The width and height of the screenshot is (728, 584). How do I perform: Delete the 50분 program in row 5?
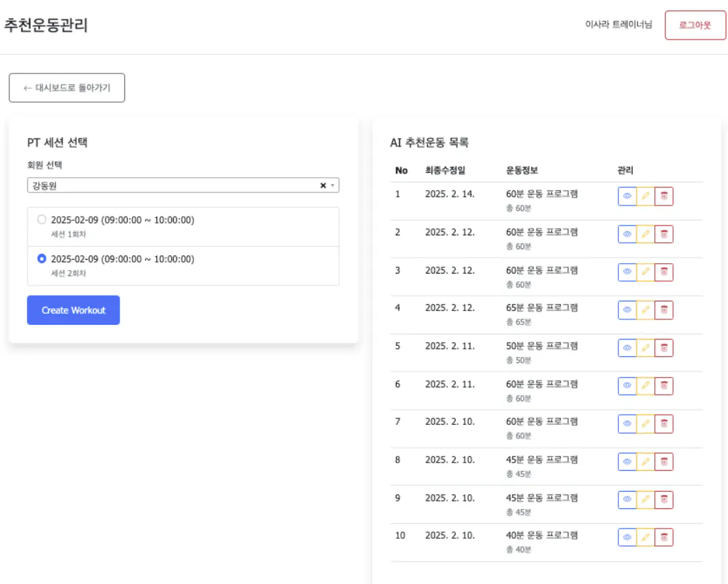point(664,348)
